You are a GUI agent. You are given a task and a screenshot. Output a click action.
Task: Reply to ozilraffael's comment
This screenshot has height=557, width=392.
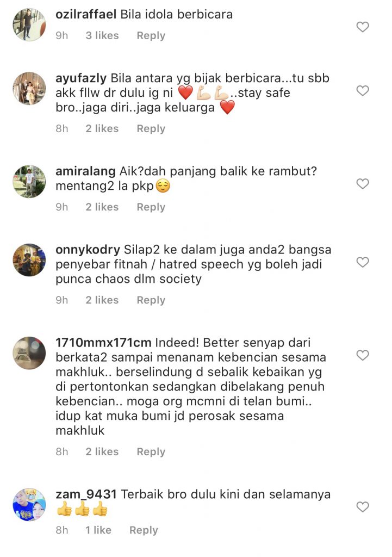[151, 36]
